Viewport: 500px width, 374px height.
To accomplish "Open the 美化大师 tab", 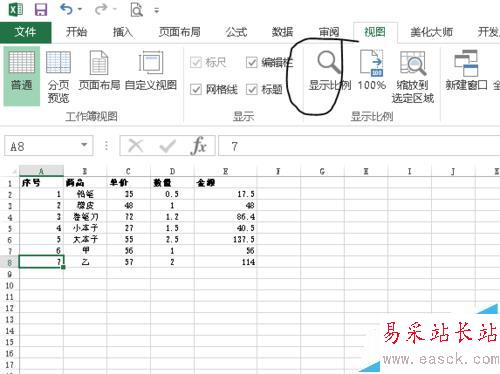I will coord(431,32).
